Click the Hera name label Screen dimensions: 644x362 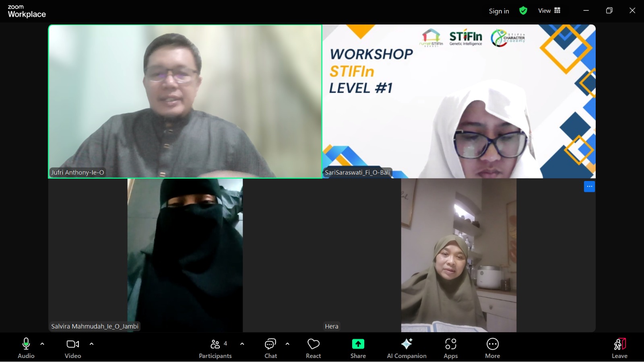tap(332, 326)
